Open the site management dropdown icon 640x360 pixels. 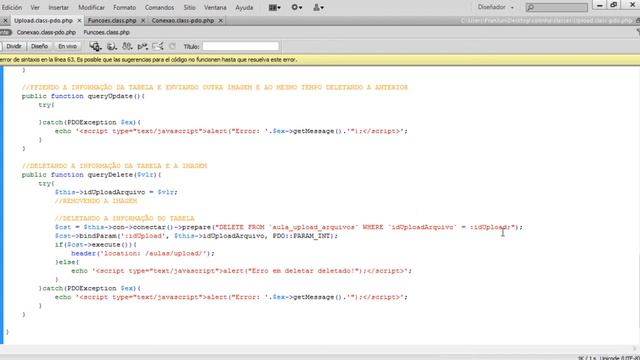click(x=318, y=7)
